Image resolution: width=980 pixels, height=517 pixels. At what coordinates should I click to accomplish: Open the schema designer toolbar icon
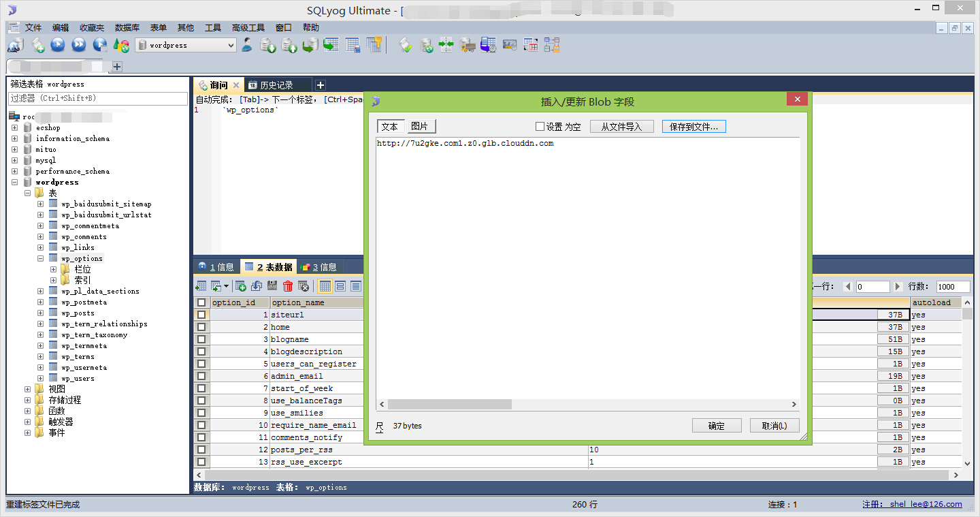coord(551,45)
